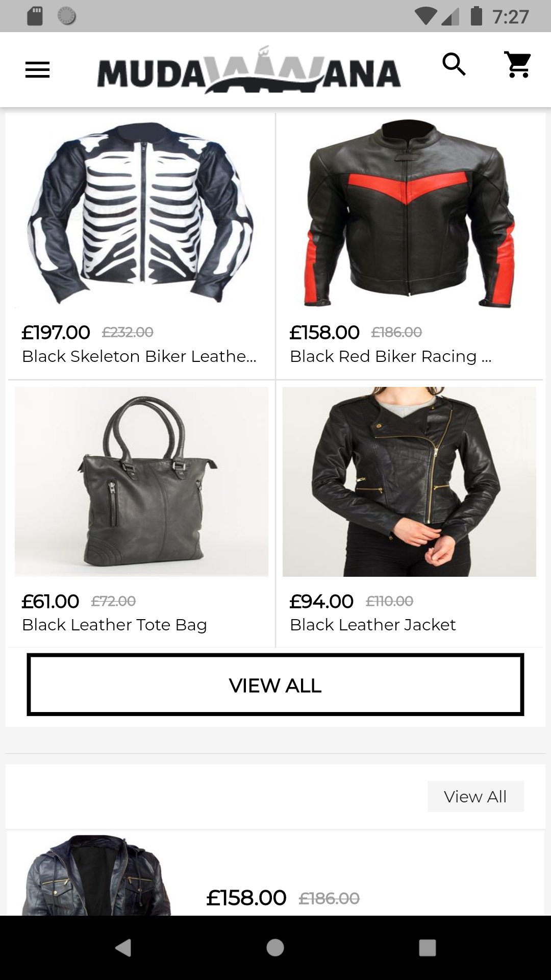Select the Black Leather Tote Bag title

click(x=114, y=625)
